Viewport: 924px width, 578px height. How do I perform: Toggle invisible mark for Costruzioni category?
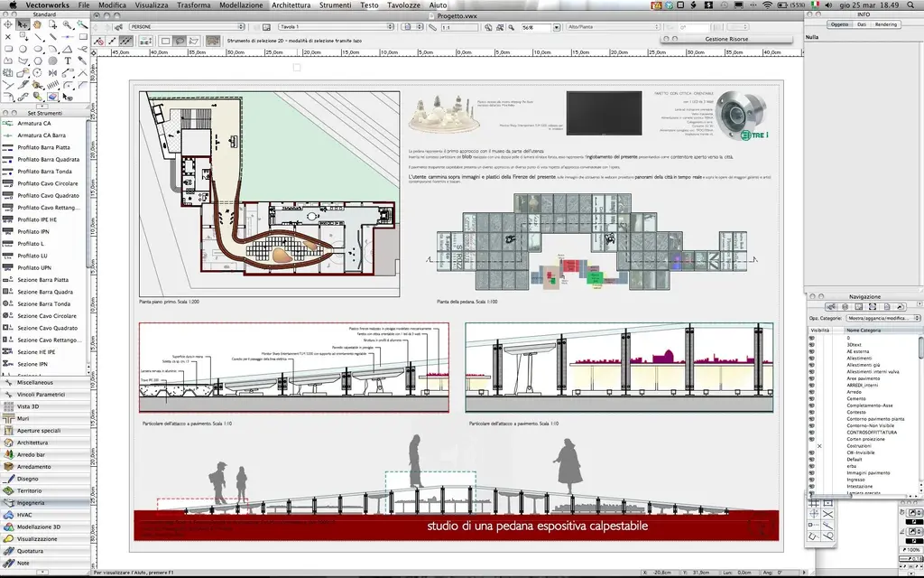click(819, 446)
